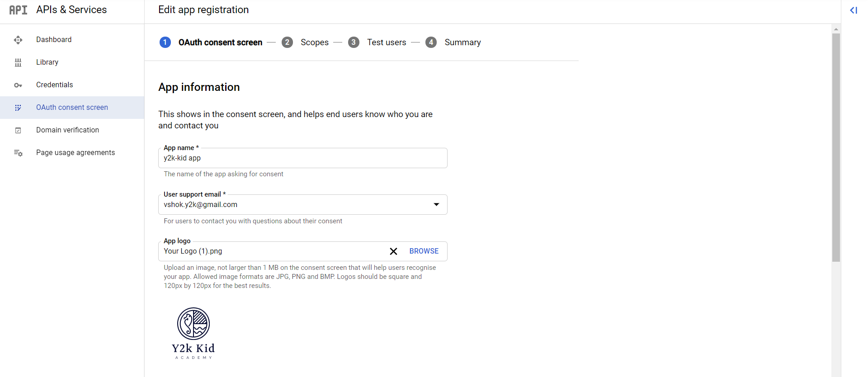Click the Dashboard sidebar icon
The image size is (868, 377).
18,40
